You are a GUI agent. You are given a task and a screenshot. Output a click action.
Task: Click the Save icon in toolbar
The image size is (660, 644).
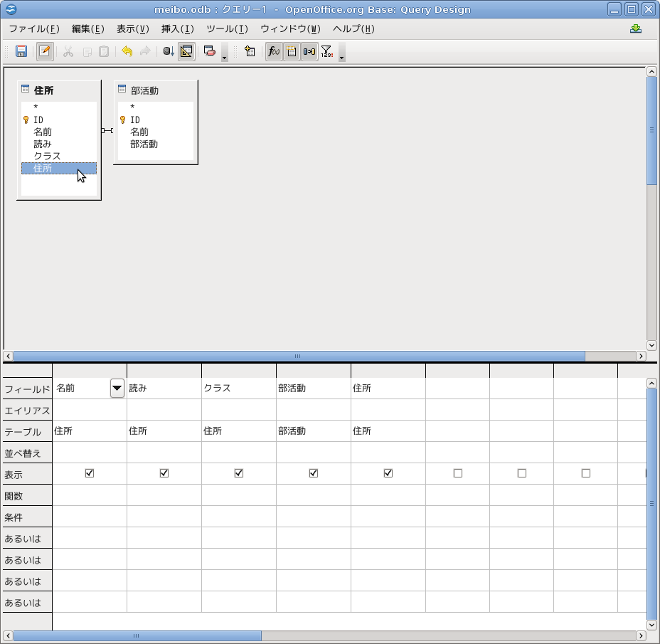click(21, 51)
